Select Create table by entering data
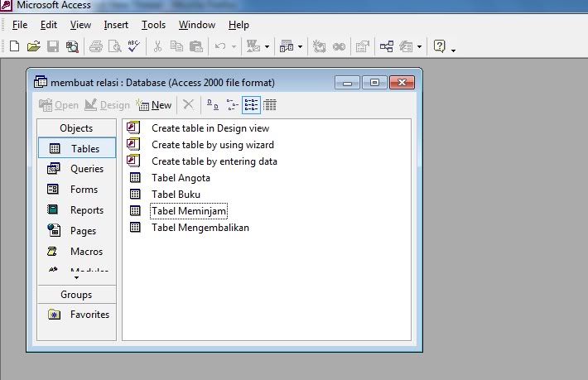This screenshot has height=380, width=588. point(202,161)
